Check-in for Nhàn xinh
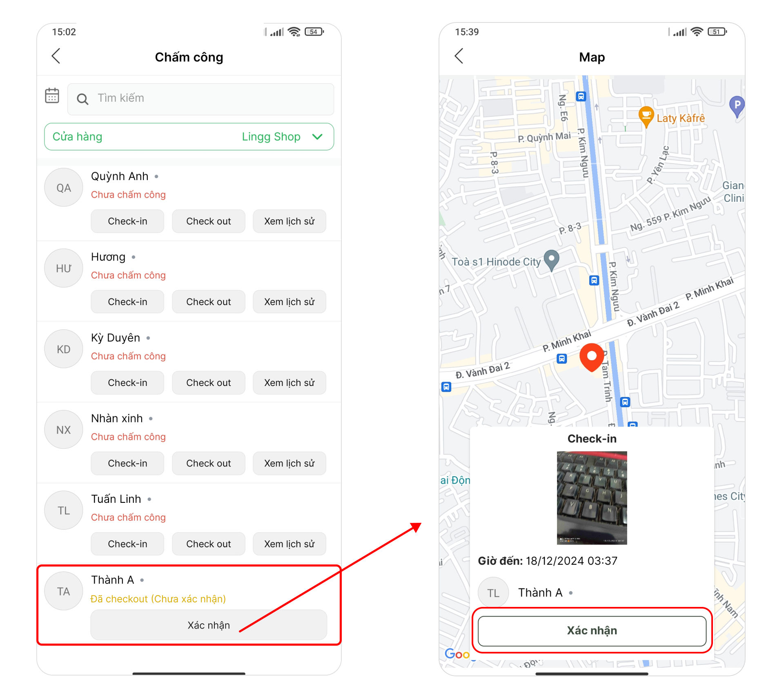 point(127,463)
